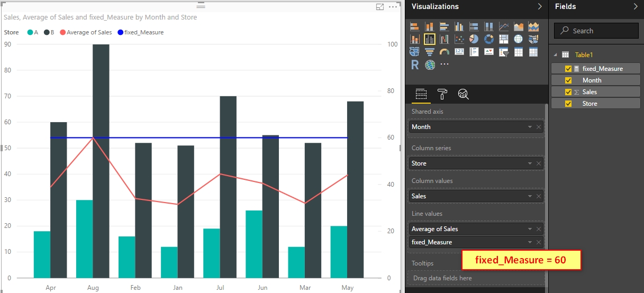This screenshot has width=644, height=293.
Task: Remove fixed_Measure from line values
Action: coord(539,242)
